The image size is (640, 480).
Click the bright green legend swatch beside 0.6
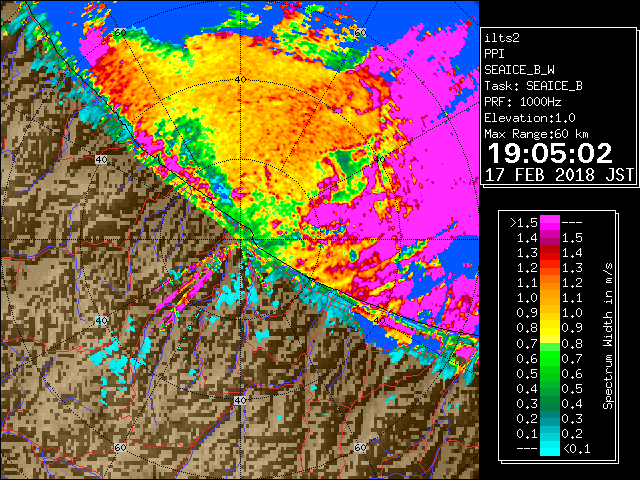point(549,358)
